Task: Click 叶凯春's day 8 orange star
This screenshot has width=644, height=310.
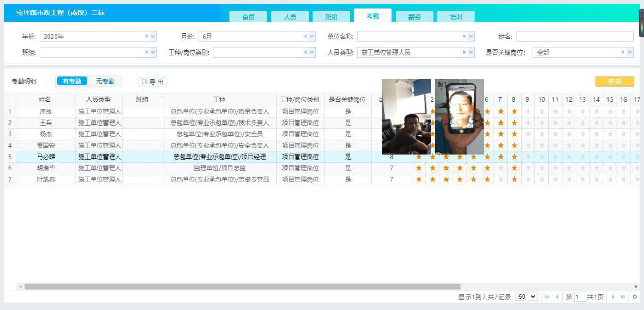Action: [514, 179]
